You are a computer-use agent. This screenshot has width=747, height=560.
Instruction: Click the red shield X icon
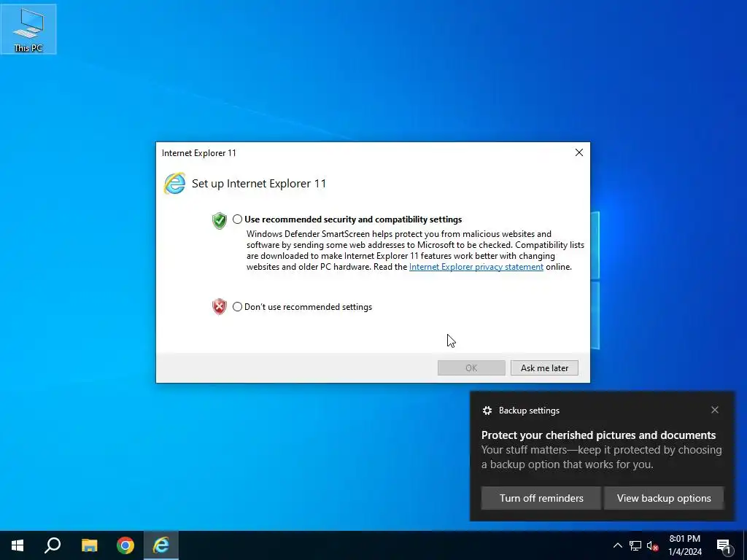(x=219, y=307)
